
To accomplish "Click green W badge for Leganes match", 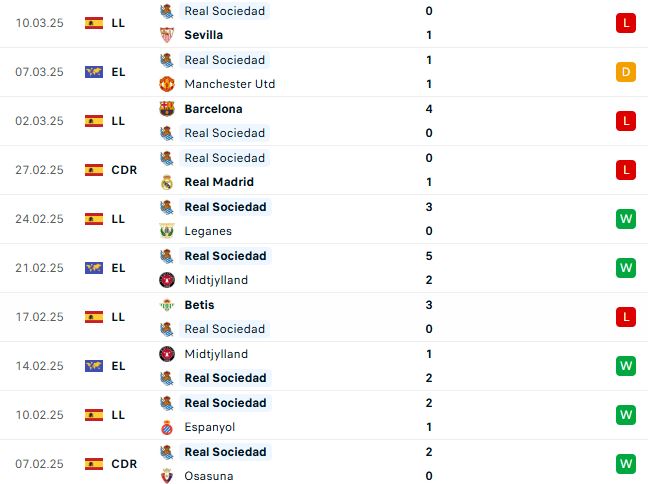I will [x=626, y=219].
